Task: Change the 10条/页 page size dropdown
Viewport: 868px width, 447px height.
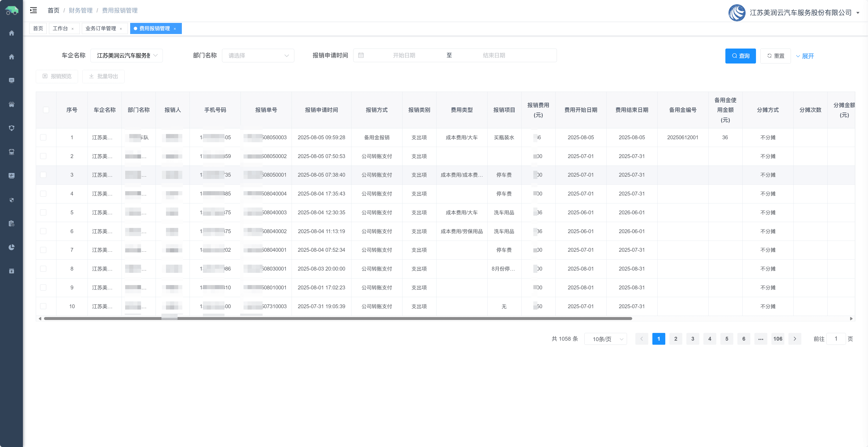Action: click(x=605, y=339)
